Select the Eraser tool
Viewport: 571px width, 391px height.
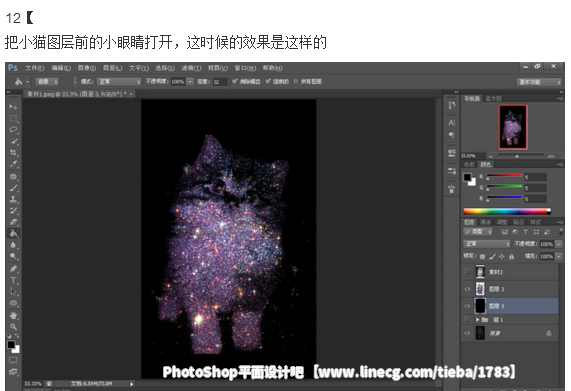(x=13, y=222)
